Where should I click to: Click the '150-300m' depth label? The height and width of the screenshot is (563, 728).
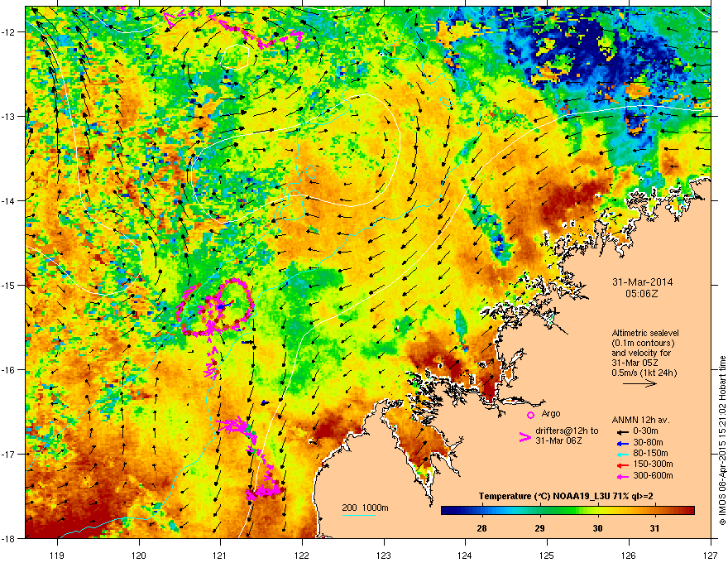[653, 464]
